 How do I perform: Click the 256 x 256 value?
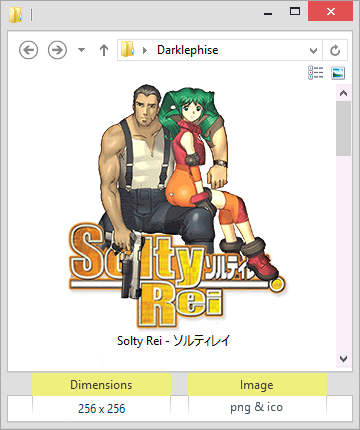click(x=102, y=409)
